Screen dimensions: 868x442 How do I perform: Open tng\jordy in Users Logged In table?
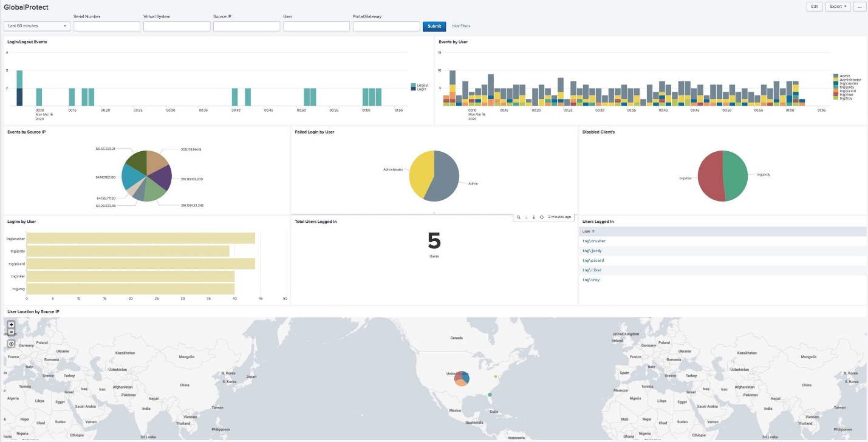click(592, 251)
